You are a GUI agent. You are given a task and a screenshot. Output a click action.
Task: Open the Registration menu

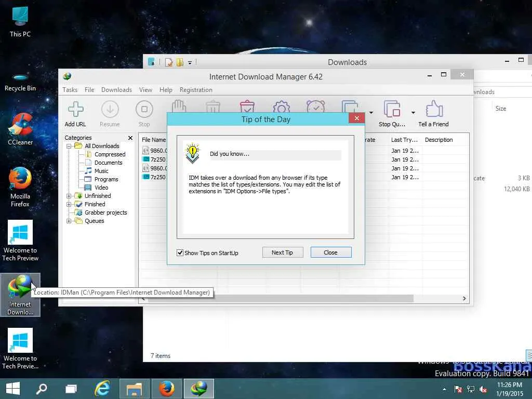point(196,90)
